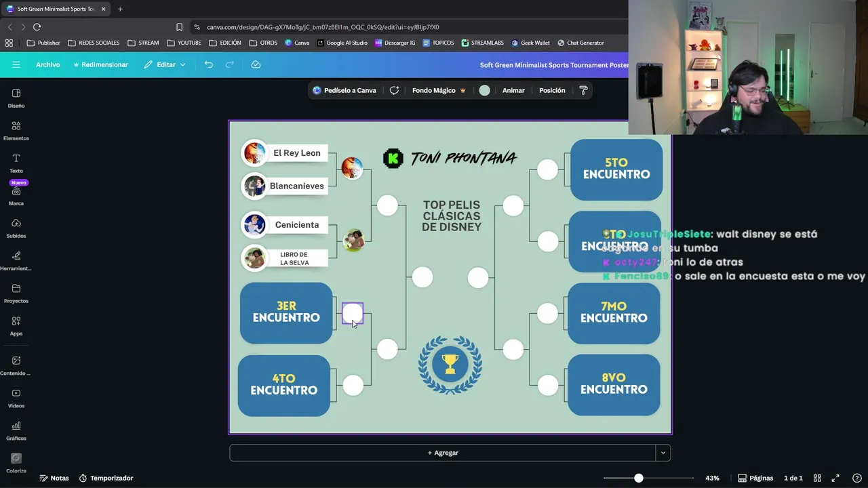
Task: Click the copy style paint roller icon
Action: [x=583, y=90]
